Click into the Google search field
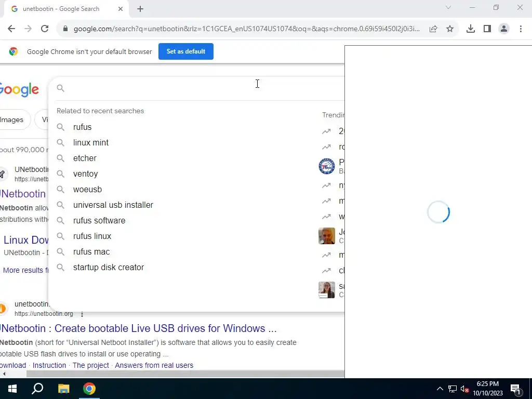Screen dimensions: 532x399 pyautogui.click(x=204, y=88)
